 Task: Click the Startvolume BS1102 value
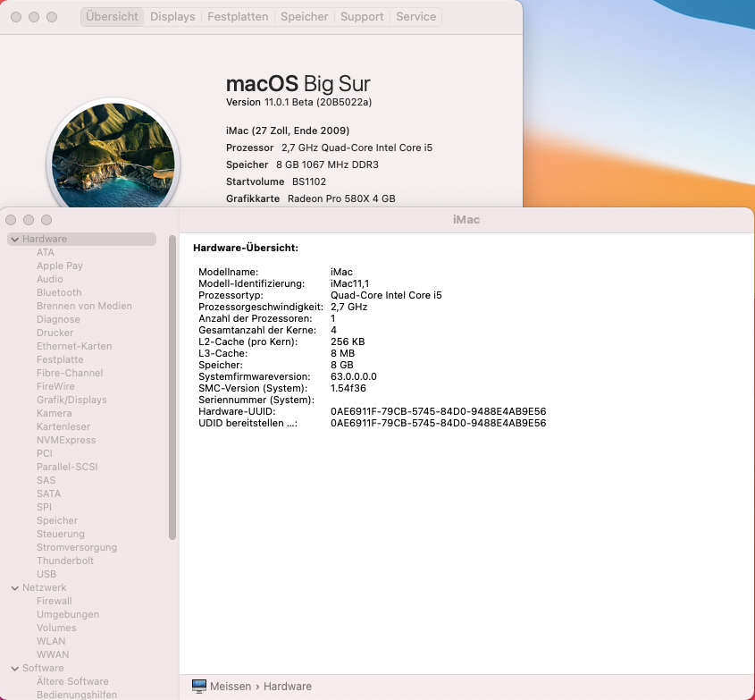(309, 181)
